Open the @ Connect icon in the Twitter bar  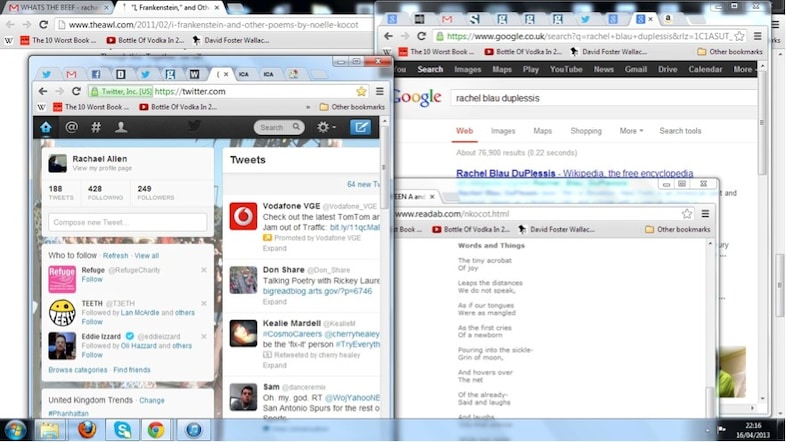[x=72, y=127]
